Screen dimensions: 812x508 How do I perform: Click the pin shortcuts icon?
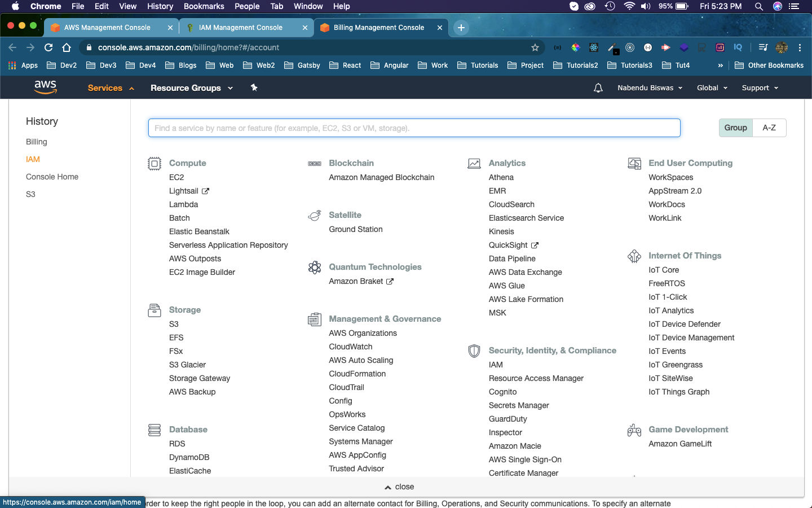click(x=254, y=87)
